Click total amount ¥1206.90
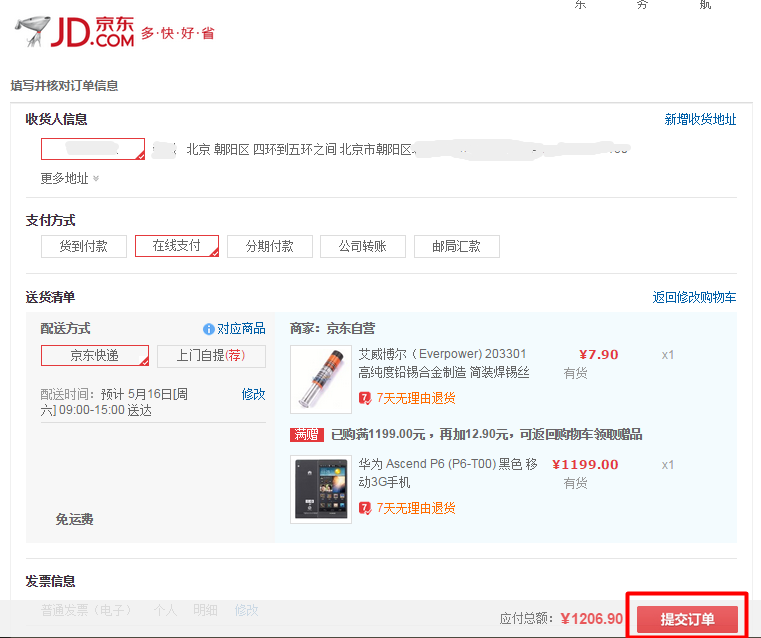The width and height of the screenshot is (761, 638). pos(592,619)
